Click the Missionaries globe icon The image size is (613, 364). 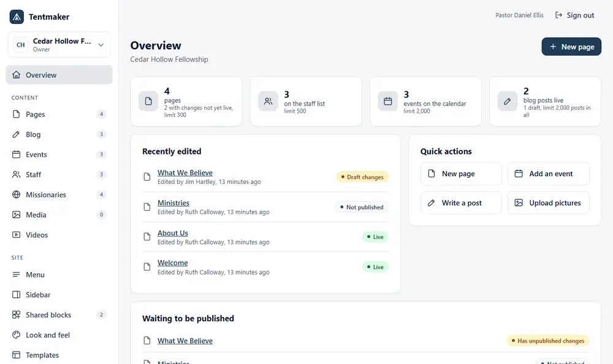(16, 195)
